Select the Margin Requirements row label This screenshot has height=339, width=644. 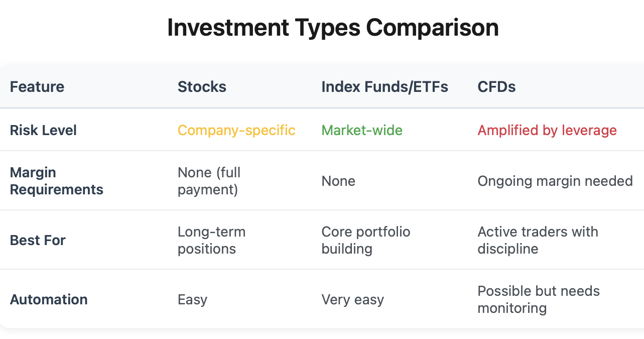click(57, 181)
